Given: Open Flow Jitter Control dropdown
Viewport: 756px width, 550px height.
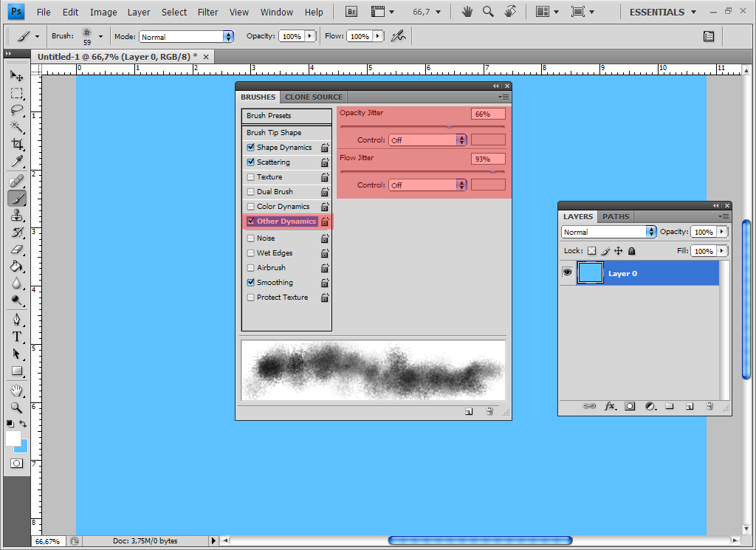Looking at the screenshot, I should pos(427,185).
